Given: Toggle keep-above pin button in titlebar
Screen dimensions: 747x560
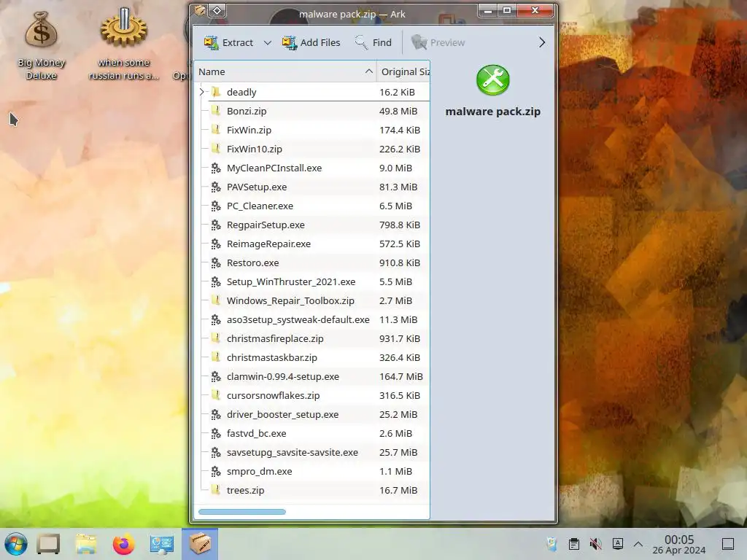Looking at the screenshot, I should point(217,10).
